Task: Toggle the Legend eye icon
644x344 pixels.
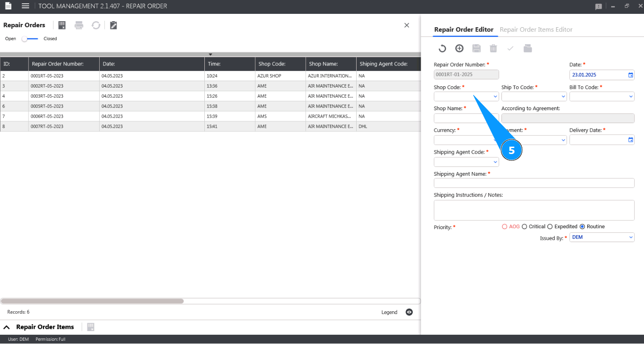Action: tap(409, 312)
